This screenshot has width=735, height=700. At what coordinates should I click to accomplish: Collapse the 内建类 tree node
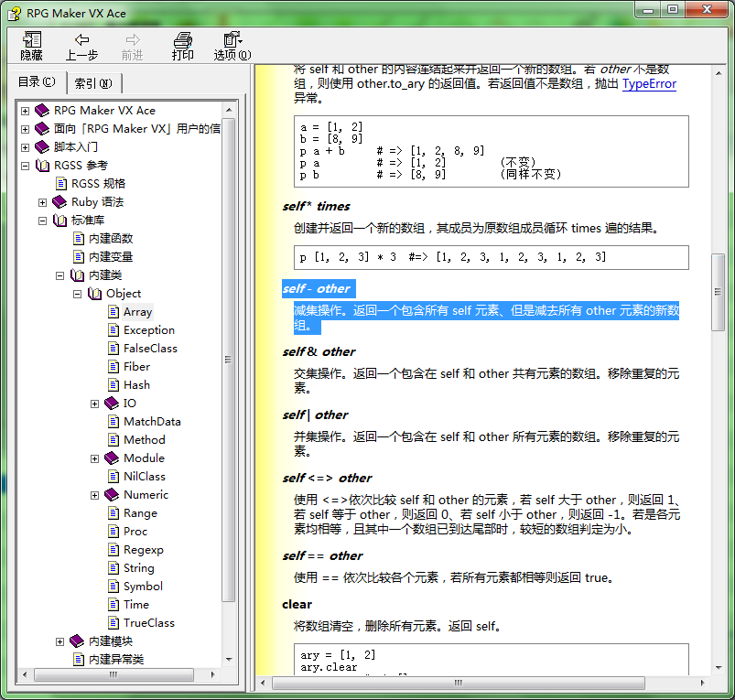[x=59, y=275]
